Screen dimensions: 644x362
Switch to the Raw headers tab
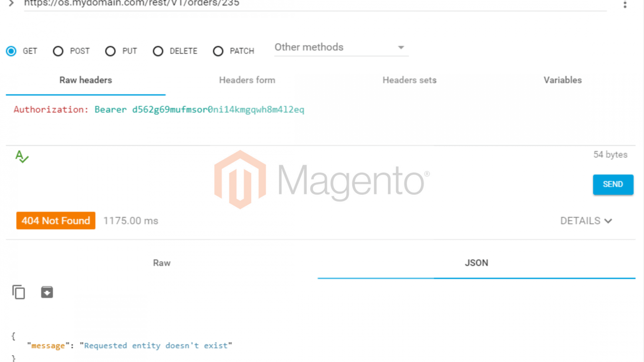86,80
